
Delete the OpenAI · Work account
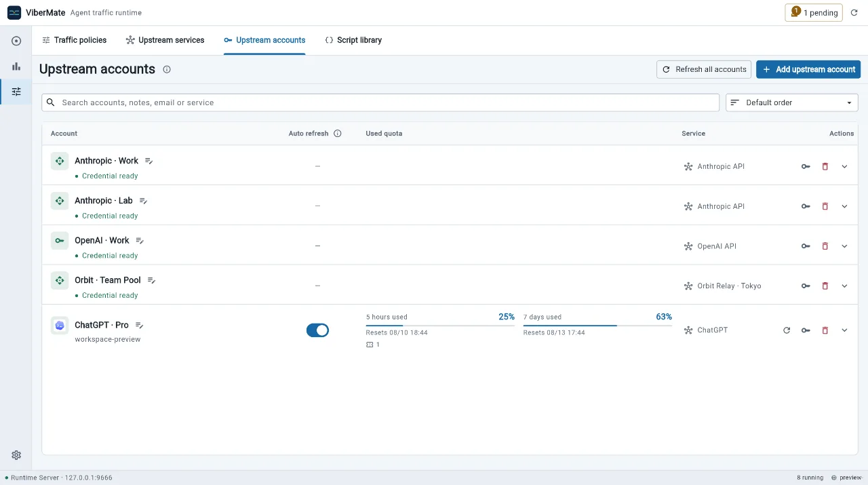point(825,246)
